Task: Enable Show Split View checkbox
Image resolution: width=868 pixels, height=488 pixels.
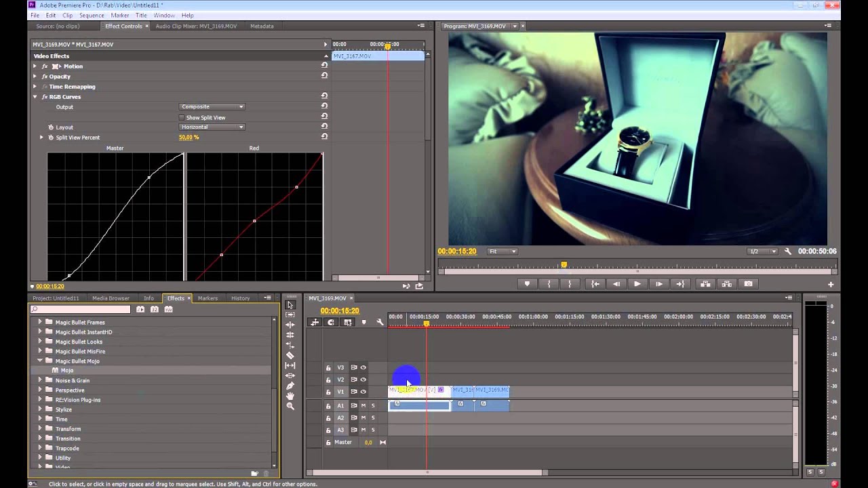Action: click(x=181, y=117)
